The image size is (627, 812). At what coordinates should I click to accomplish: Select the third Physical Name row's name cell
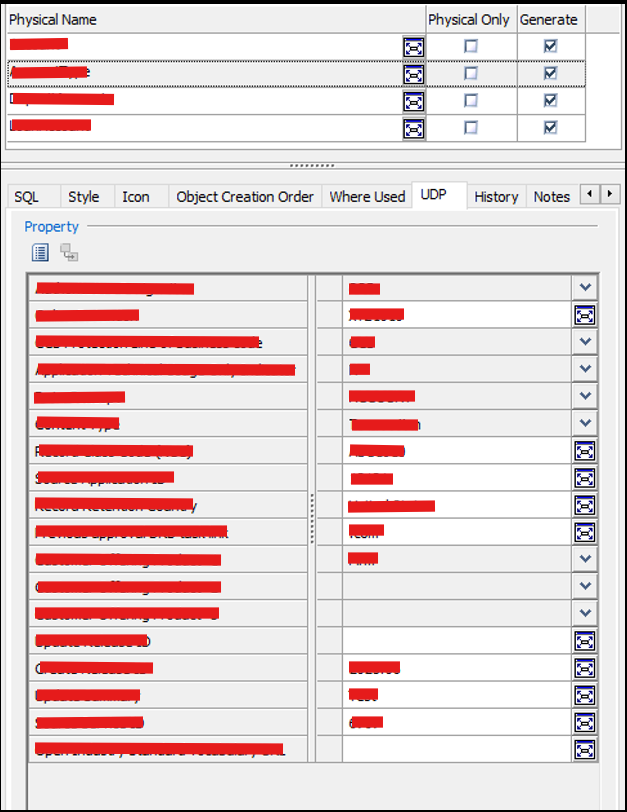point(205,101)
